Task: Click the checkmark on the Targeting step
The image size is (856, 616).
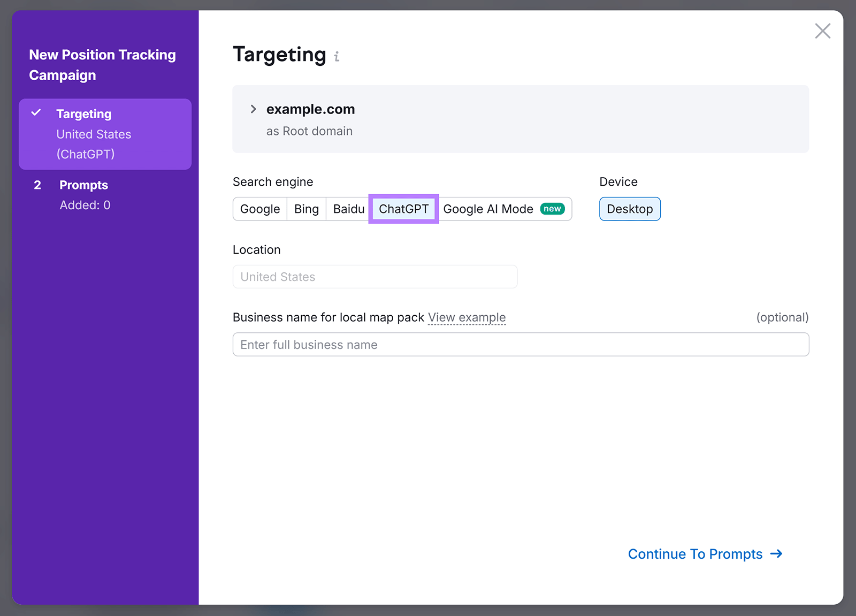Action: click(x=36, y=113)
